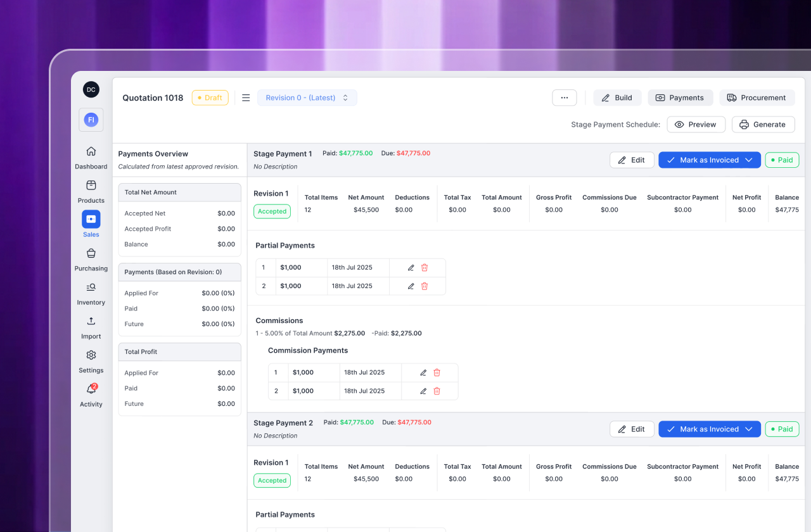
Task: Delete the first partial payment row
Action: [425, 268]
